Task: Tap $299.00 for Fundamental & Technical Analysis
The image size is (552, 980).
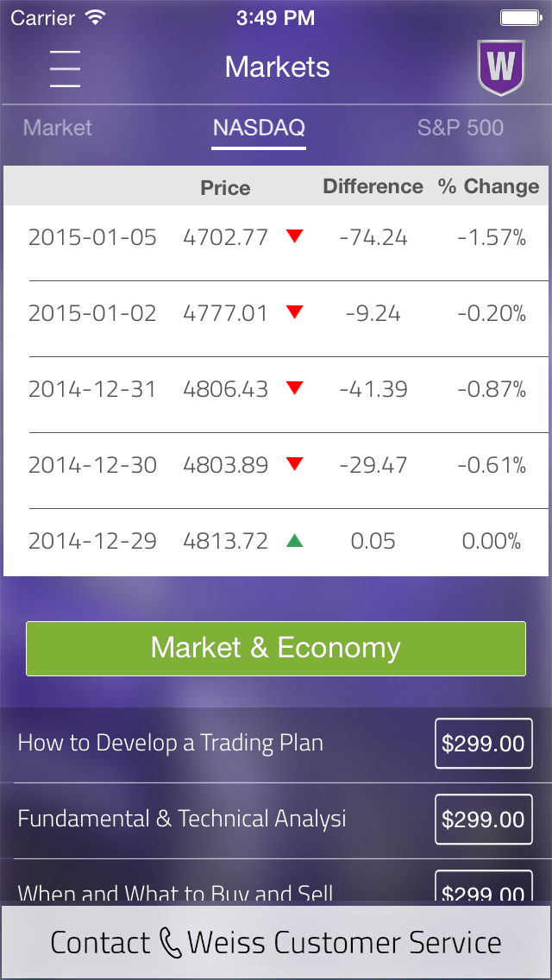Action: (x=483, y=819)
